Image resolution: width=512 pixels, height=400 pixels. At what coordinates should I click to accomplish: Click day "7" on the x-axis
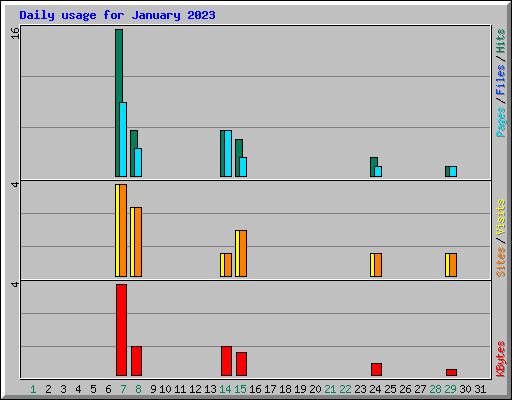coord(123,389)
